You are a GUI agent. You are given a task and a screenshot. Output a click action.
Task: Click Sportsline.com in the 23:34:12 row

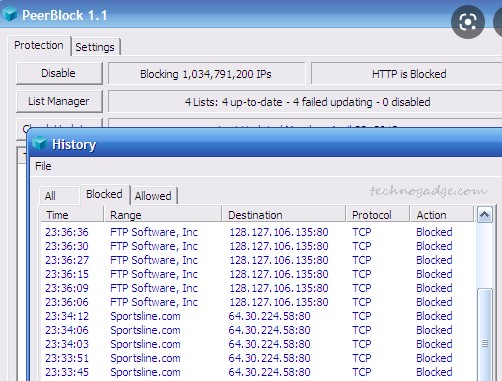pyautogui.click(x=145, y=316)
